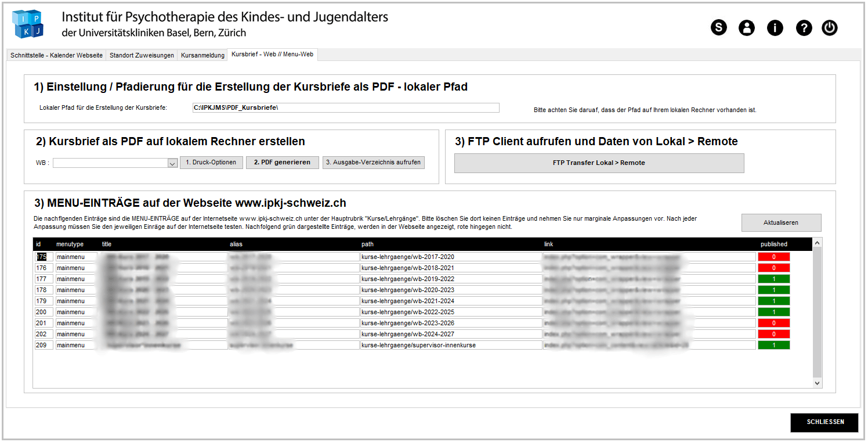Open help via the question mark icon
868x442 pixels.
tap(803, 27)
